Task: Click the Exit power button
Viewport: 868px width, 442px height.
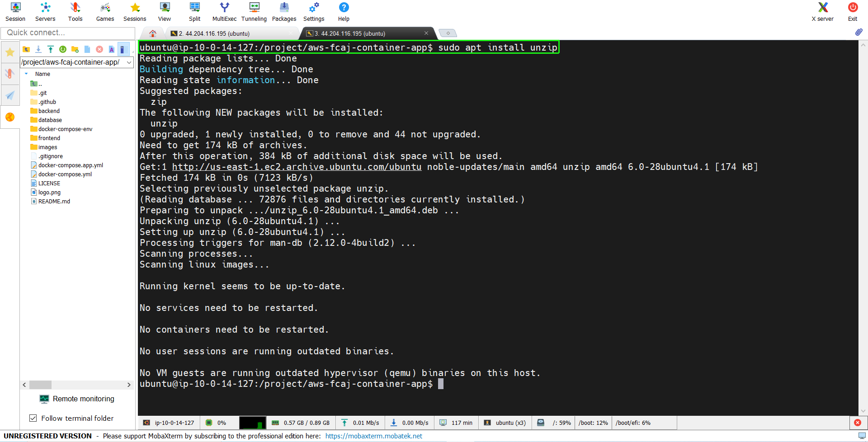Action: point(853,12)
